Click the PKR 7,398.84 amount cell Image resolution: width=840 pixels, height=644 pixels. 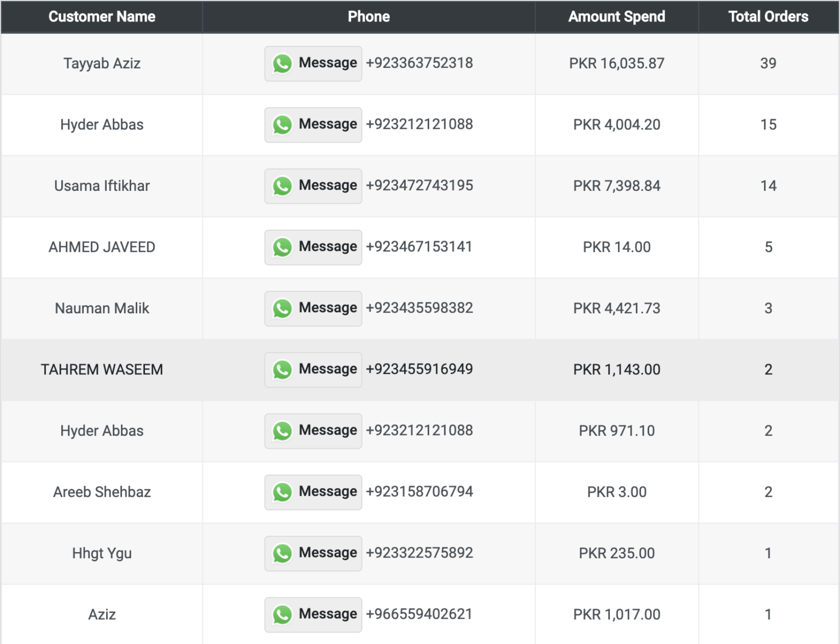point(616,186)
